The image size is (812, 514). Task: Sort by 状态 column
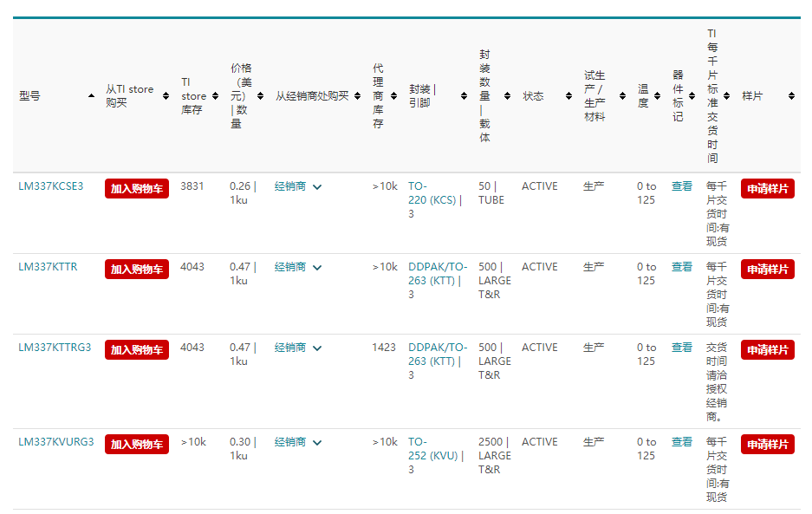click(x=569, y=96)
